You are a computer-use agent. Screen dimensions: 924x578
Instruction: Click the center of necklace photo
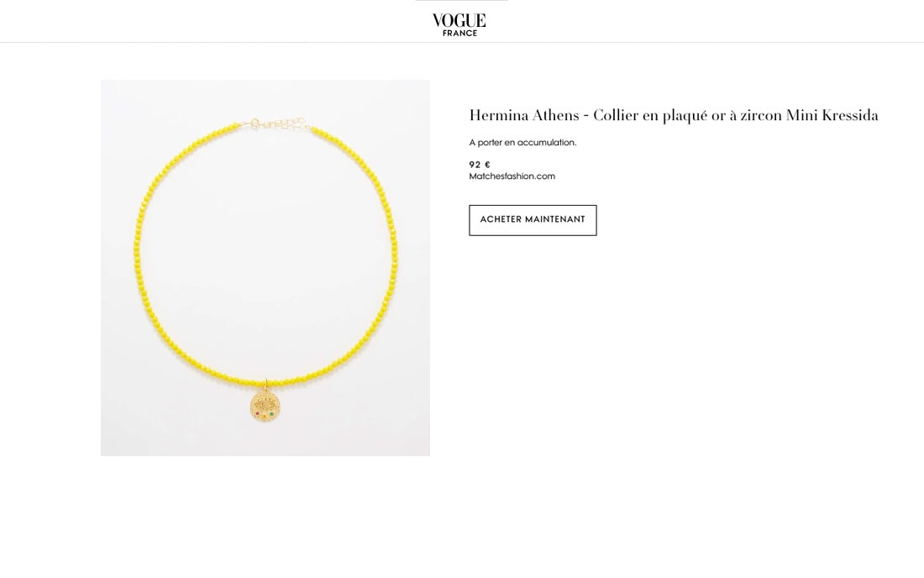[x=265, y=267]
